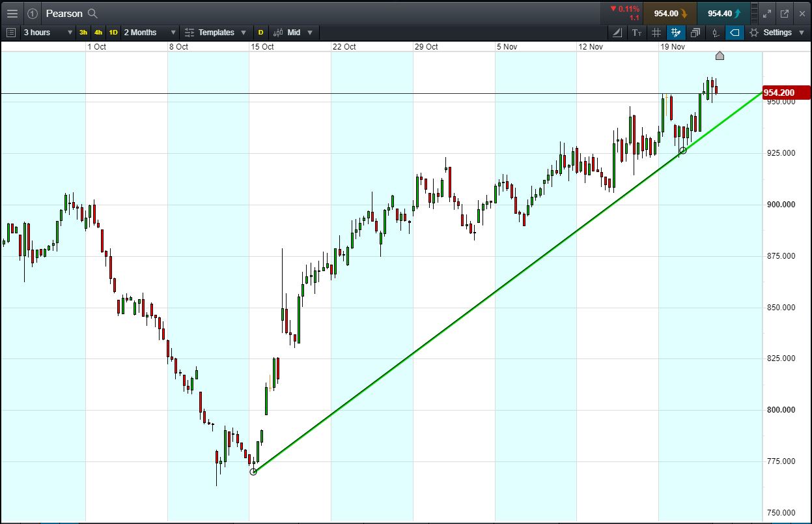This screenshot has width=812, height=524.
Task: Expand the Settings dropdown arrow
Action: coord(801,32)
